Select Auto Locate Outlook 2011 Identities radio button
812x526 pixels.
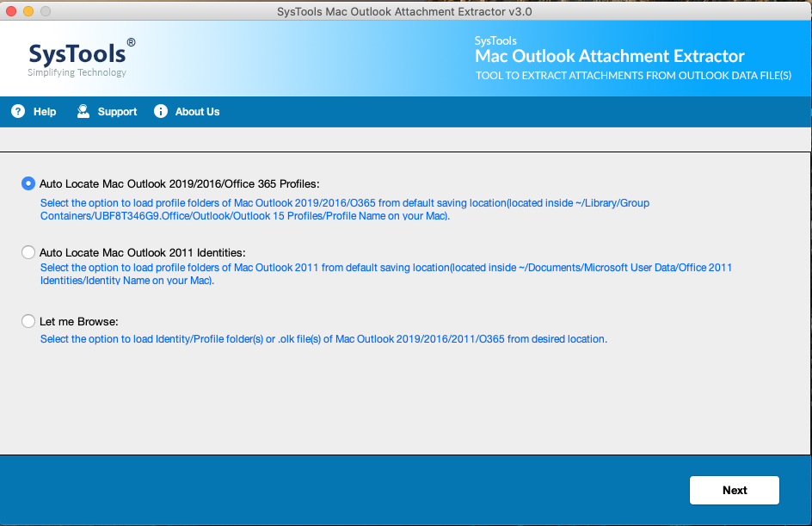click(x=28, y=252)
